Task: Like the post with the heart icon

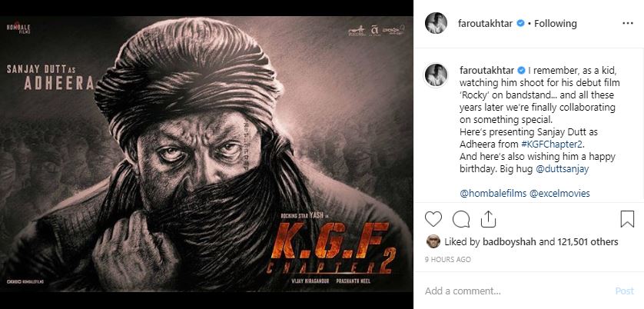Action: (x=433, y=219)
